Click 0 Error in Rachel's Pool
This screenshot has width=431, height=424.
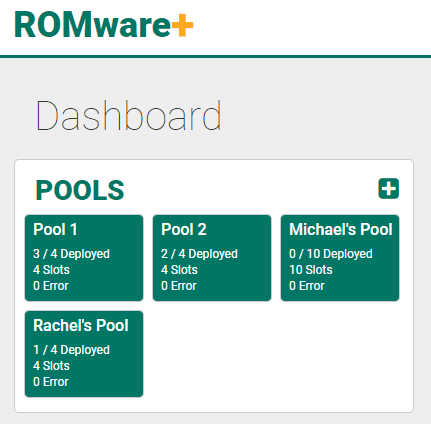pyautogui.click(x=51, y=382)
